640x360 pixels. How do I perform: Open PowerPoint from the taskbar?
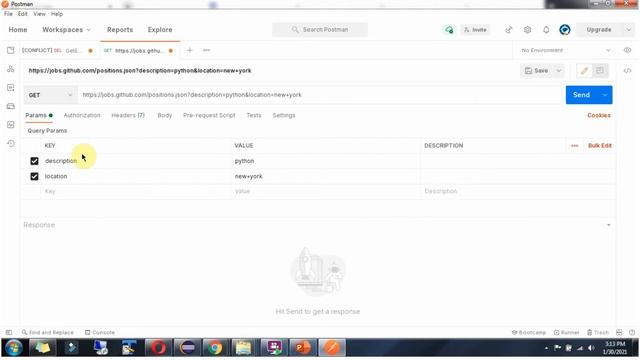(x=303, y=348)
